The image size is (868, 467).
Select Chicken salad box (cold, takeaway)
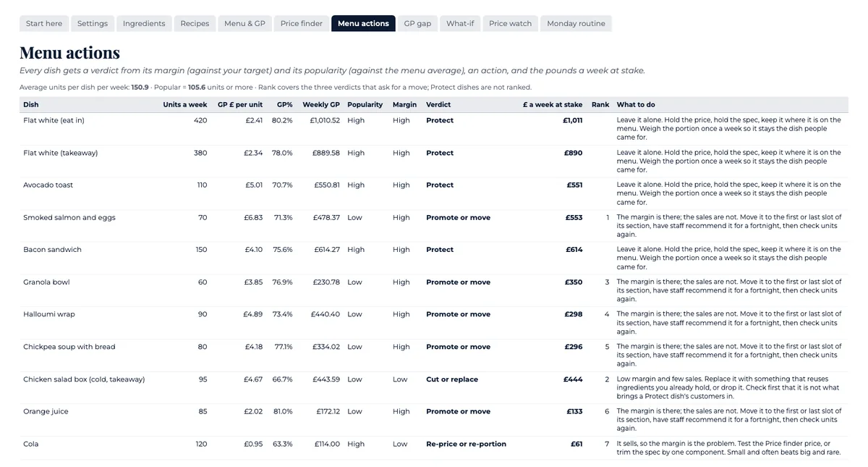84,379
